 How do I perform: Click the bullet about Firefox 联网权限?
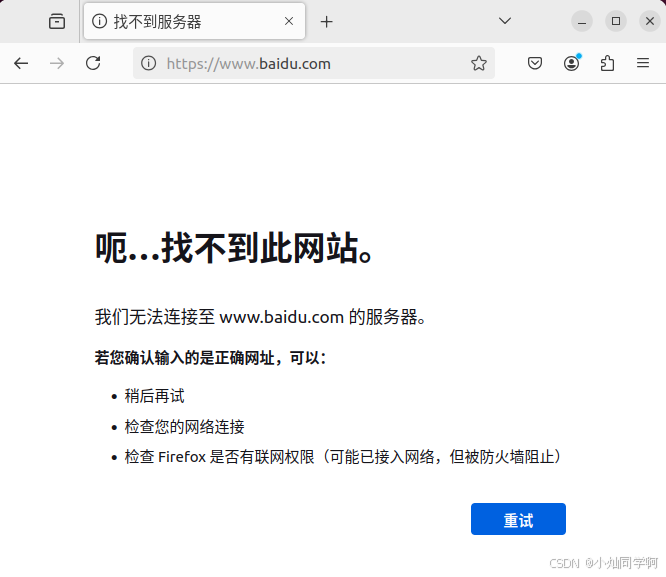point(343,457)
